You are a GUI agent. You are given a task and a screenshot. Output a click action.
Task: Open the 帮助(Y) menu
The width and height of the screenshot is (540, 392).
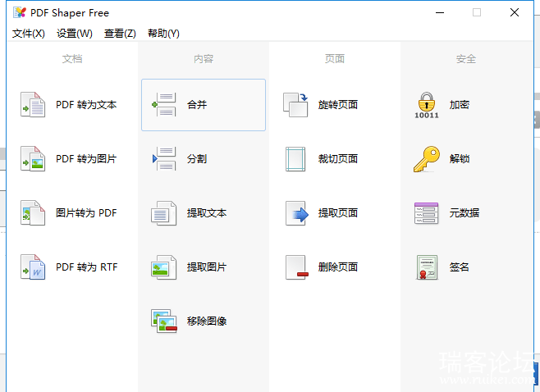tap(163, 34)
